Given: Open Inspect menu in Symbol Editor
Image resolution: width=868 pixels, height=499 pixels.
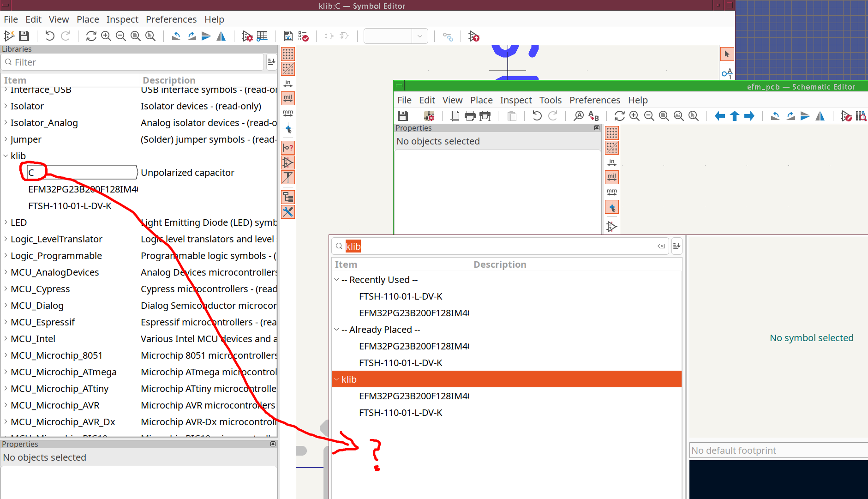Looking at the screenshot, I should (x=122, y=19).
